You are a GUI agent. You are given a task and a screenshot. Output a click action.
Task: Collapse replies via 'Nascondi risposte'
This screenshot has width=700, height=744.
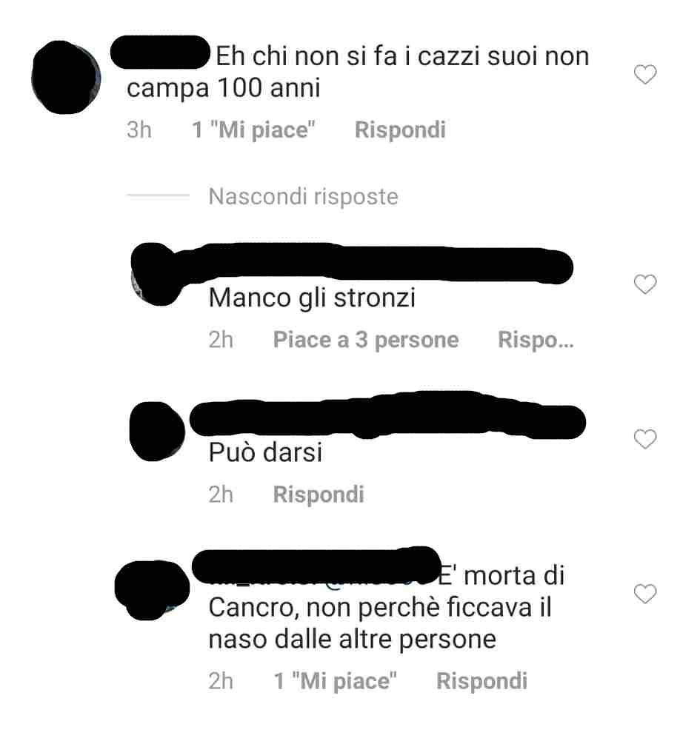tap(303, 196)
